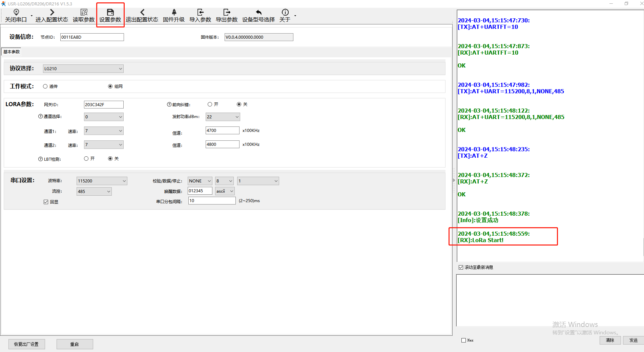This screenshot has height=352, width=644.
Task: Click the panel splitter collapse arrow
Action: 454,180
